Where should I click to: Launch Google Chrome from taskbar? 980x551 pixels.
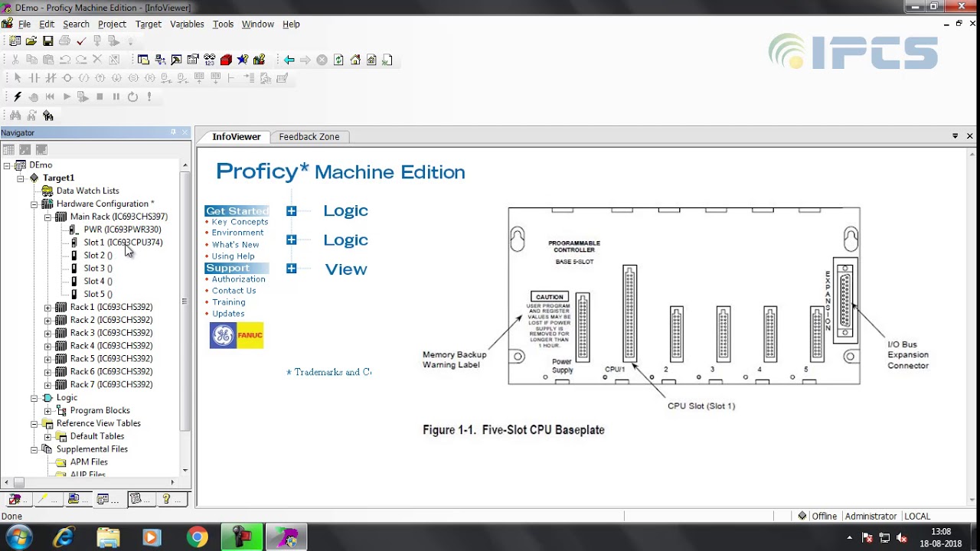tap(198, 538)
